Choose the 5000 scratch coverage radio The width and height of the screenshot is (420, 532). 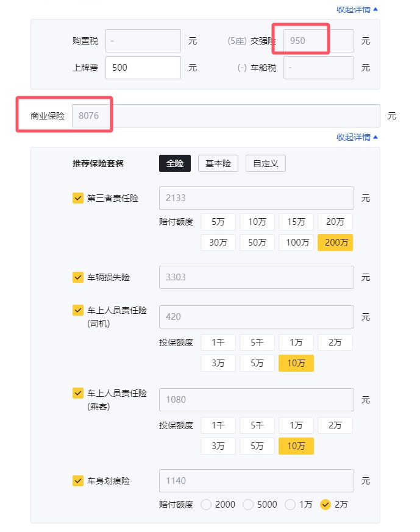tap(248, 505)
